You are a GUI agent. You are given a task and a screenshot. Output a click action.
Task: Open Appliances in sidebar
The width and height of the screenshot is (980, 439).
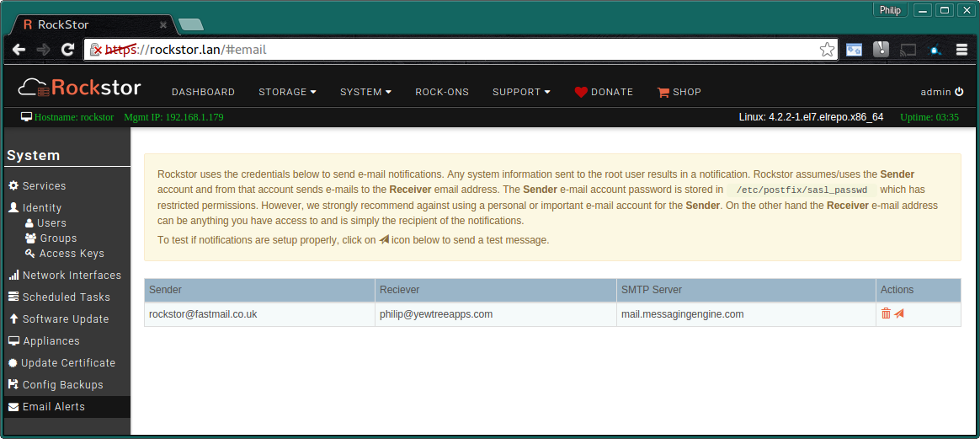(x=44, y=340)
